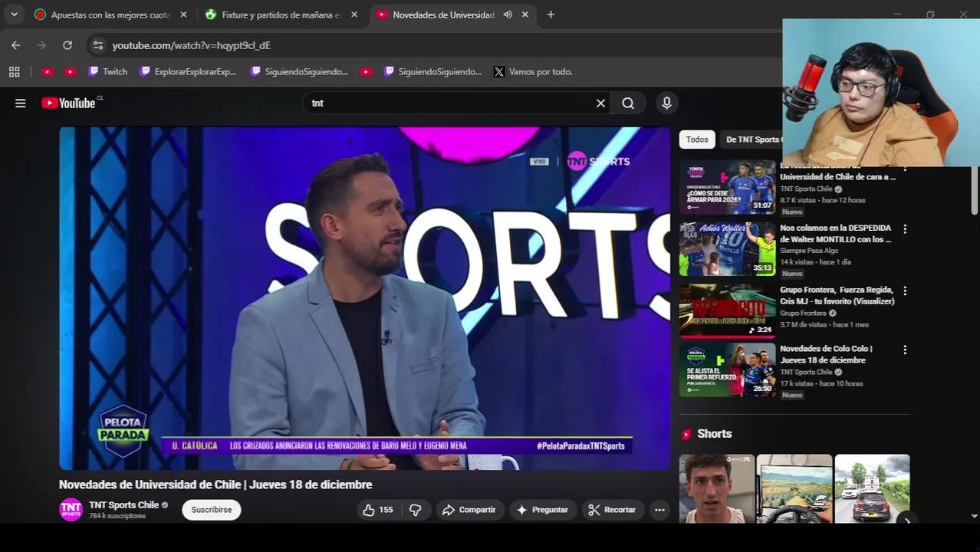Open Vamos por todo X bookmark
Viewport: 980px width, 552px height.
coord(534,71)
